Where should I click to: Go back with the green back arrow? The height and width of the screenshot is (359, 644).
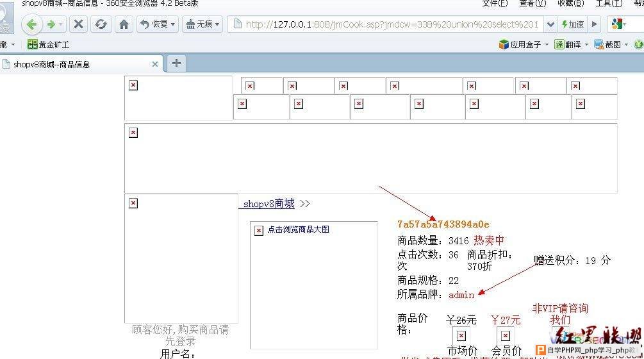pos(31,24)
